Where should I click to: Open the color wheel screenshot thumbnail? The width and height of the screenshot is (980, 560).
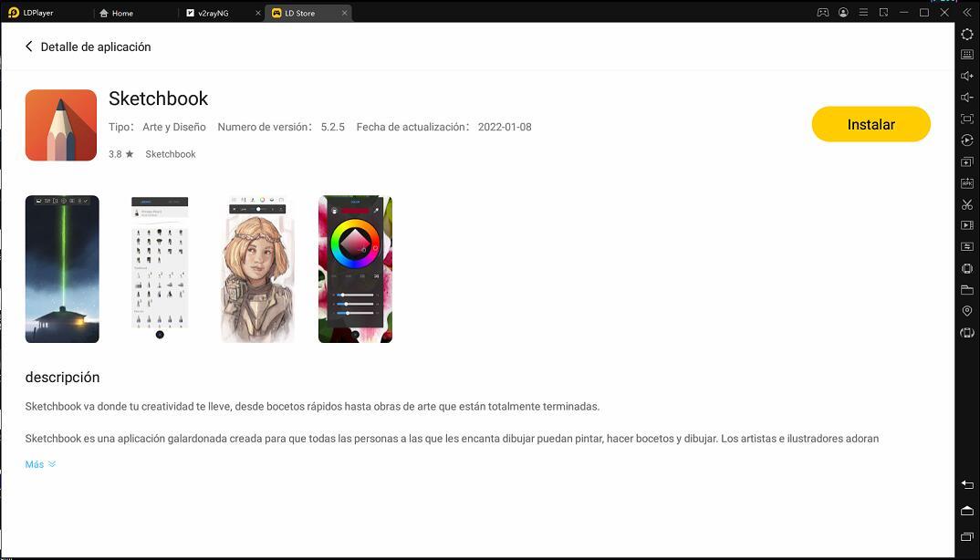pos(355,269)
